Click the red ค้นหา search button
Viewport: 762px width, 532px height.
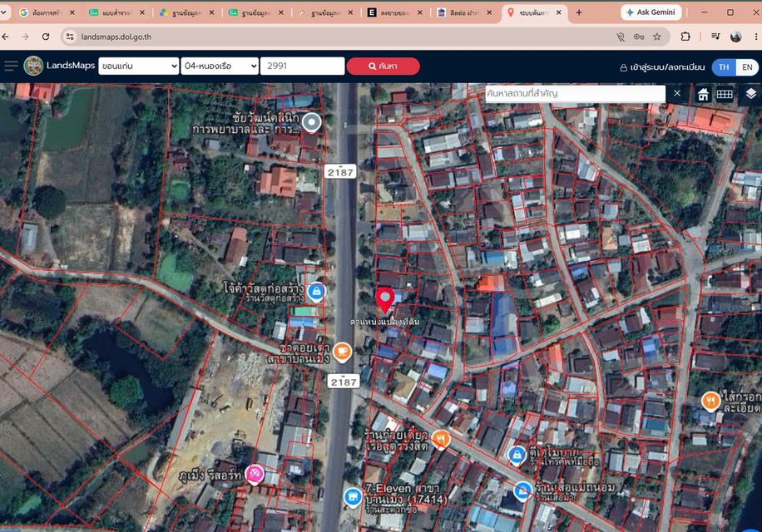coord(383,66)
